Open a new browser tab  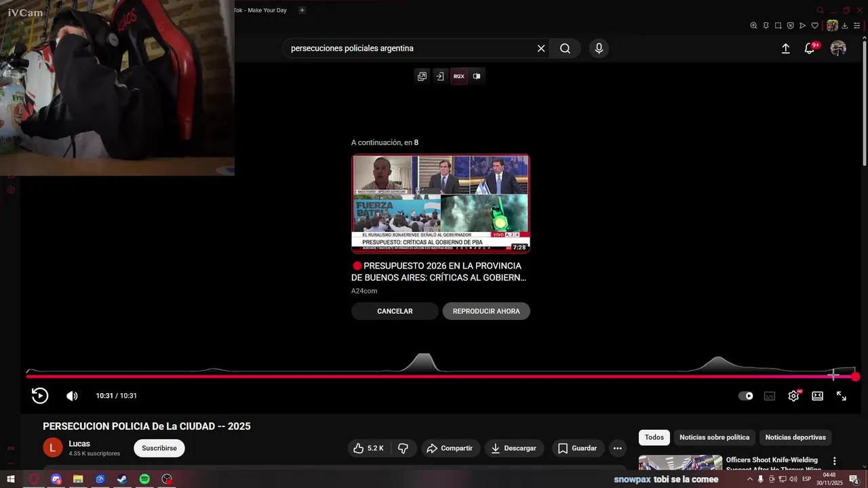(x=302, y=10)
